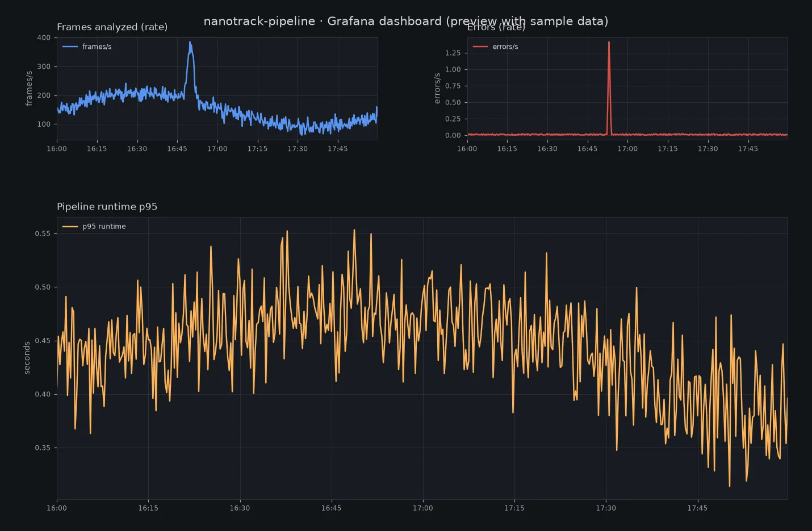Click the '0.75' tick on the errors chart
This screenshot has height=531, width=812.
click(x=453, y=86)
